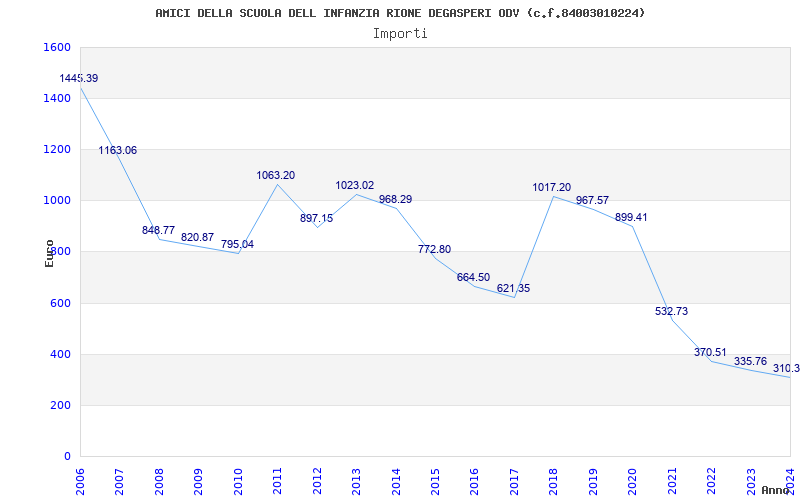Click the 820.87 data label

point(197,237)
